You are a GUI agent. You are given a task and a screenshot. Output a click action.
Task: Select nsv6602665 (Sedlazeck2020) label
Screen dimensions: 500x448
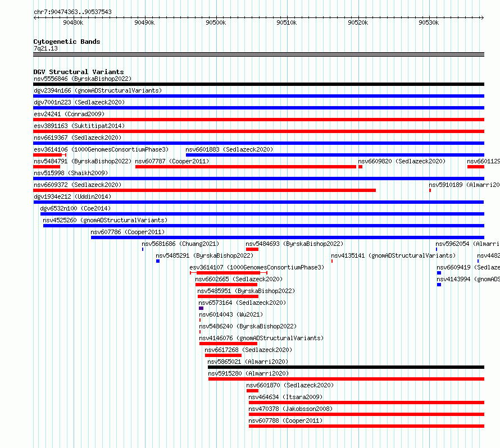point(239,279)
